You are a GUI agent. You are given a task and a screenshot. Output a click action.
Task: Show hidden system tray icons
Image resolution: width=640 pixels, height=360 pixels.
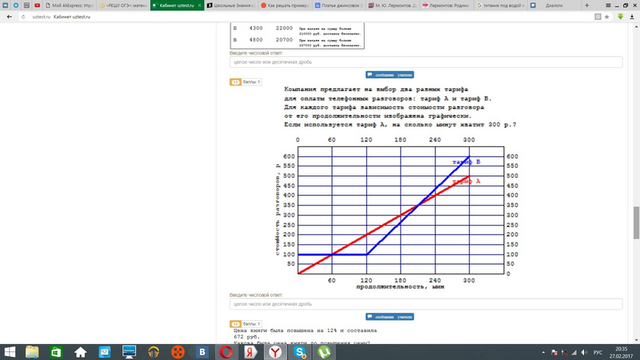click(x=543, y=352)
